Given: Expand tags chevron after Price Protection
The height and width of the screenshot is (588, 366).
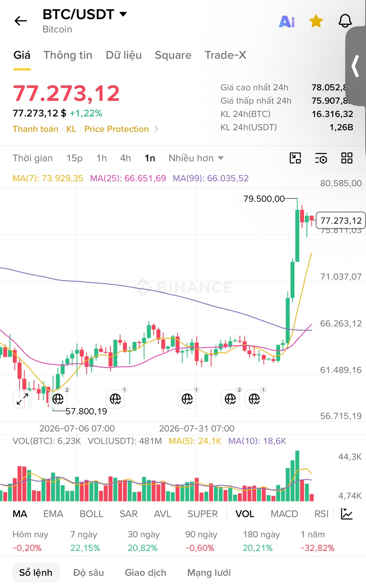Looking at the screenshot, I should [x=156, y=129].
